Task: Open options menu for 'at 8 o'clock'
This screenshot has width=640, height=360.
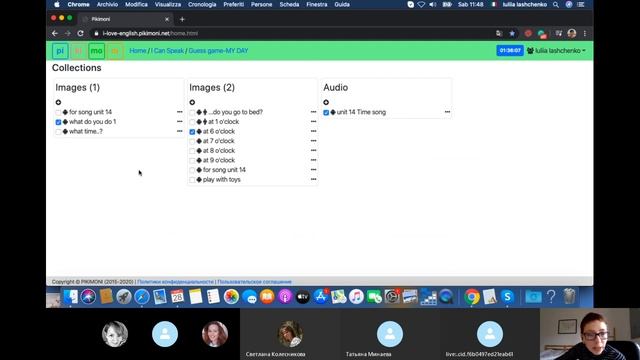Action: click(x=313, y=151)
